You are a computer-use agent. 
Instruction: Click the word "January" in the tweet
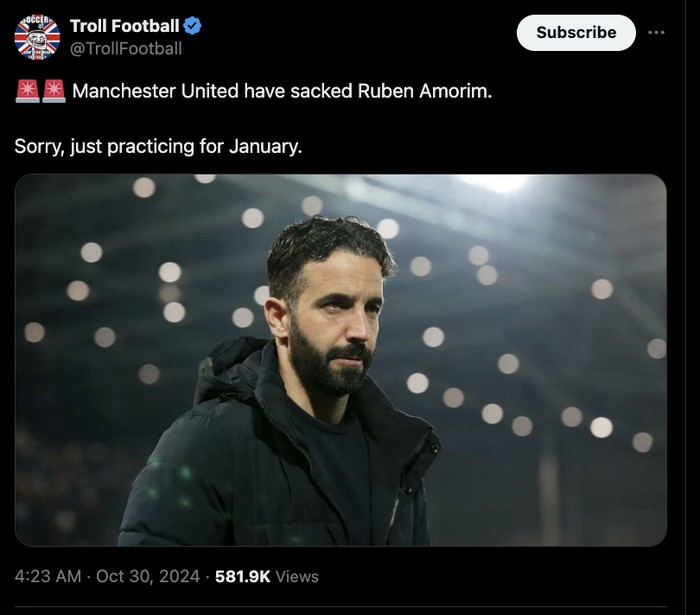[264, 146]
